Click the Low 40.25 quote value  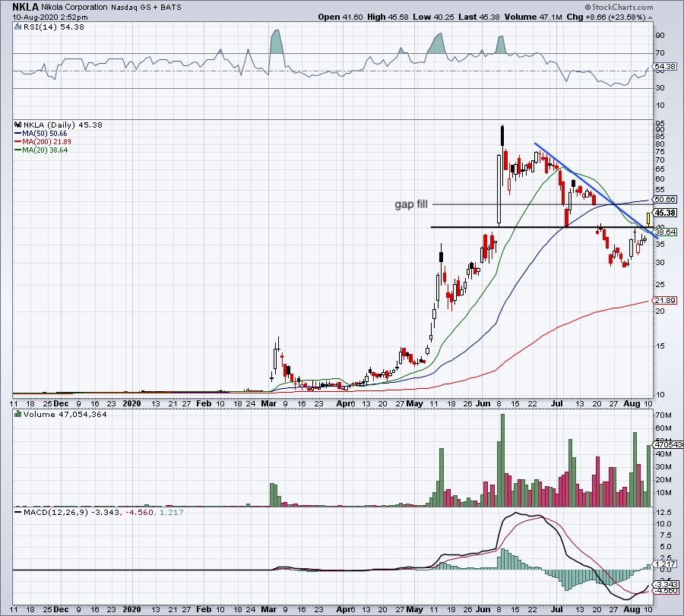tap(433, 17)
